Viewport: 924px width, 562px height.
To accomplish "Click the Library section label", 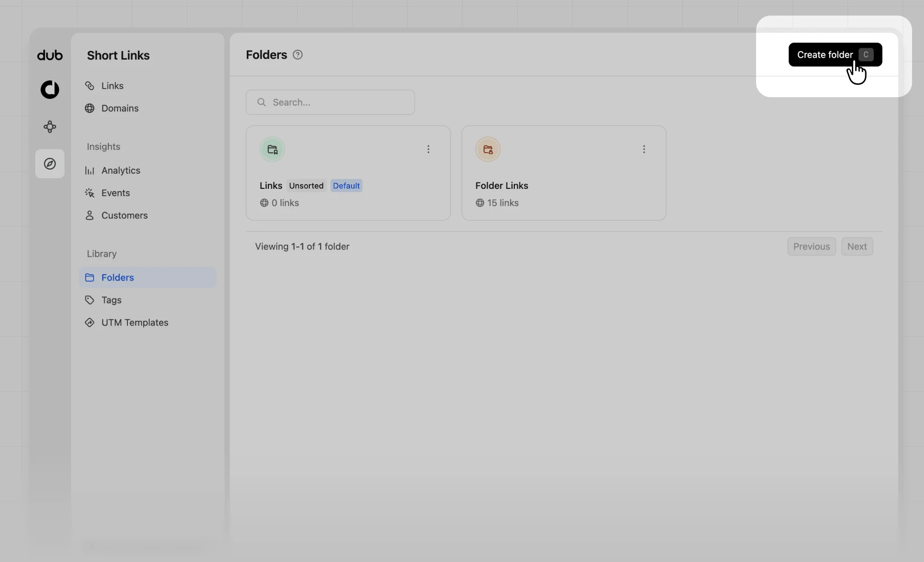I will pyautogui.click(x=102, y=254).
